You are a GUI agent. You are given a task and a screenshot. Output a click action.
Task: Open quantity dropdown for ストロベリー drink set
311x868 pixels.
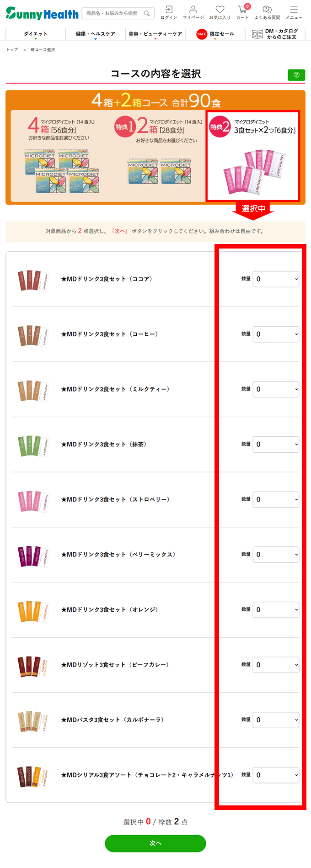click(275, 499)
